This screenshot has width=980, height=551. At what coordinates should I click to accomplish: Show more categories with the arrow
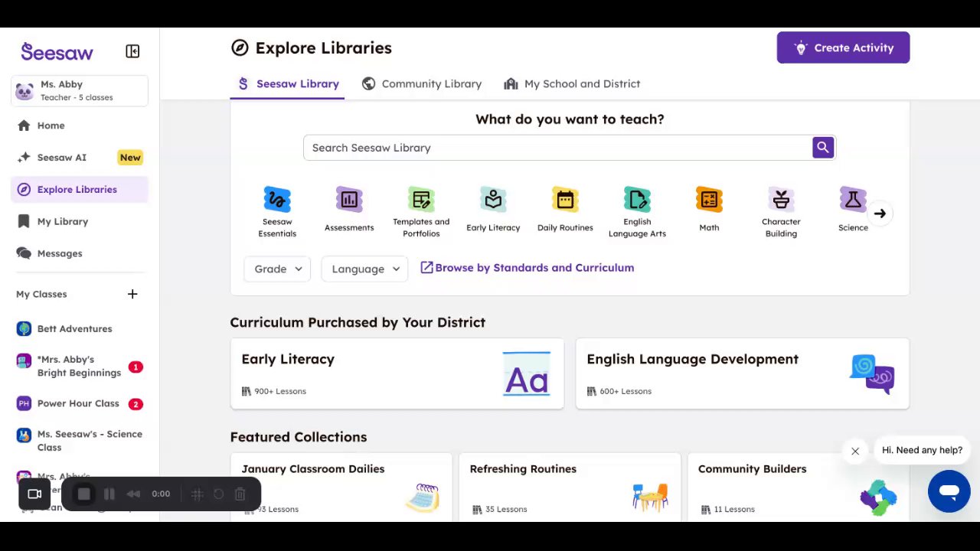pyautogui.click(x=880, y=214)
